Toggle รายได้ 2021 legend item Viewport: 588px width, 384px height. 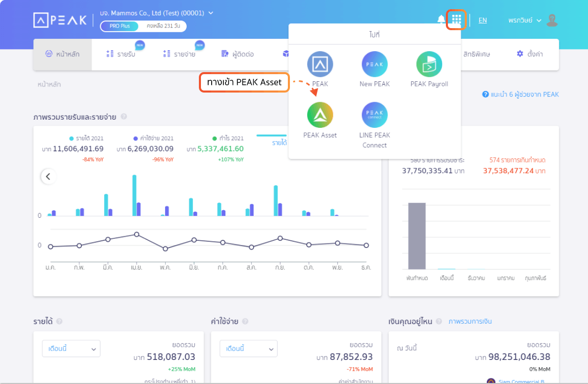pyautogui.click(x=86, y=139)
